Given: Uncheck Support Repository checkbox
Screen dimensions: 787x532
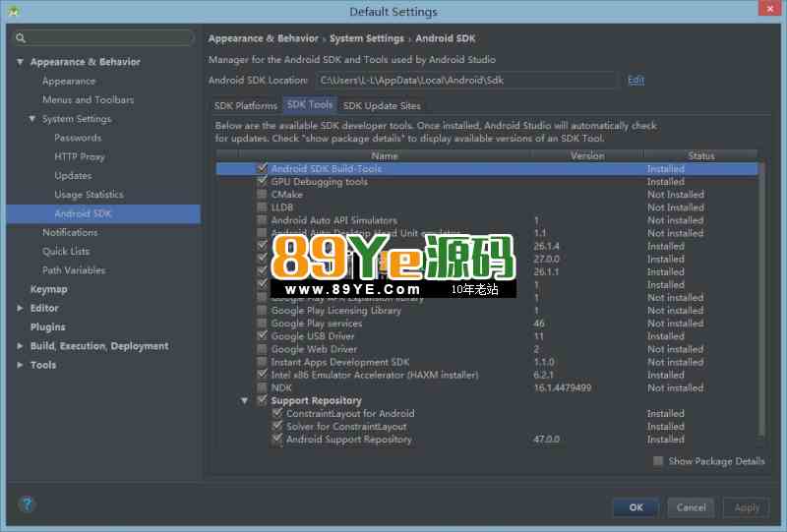Looking at the screenshot, I should coord(262,400).
